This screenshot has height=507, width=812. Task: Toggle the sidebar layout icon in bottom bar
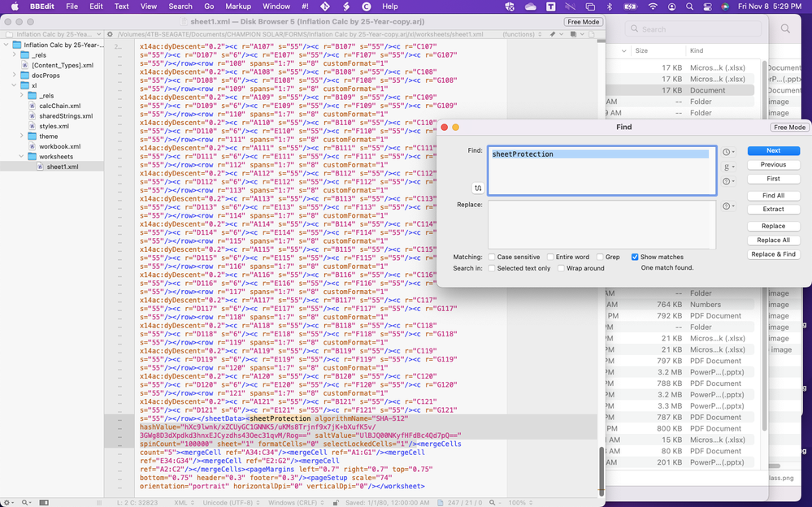pyautogui.click(x=44, y=502)
